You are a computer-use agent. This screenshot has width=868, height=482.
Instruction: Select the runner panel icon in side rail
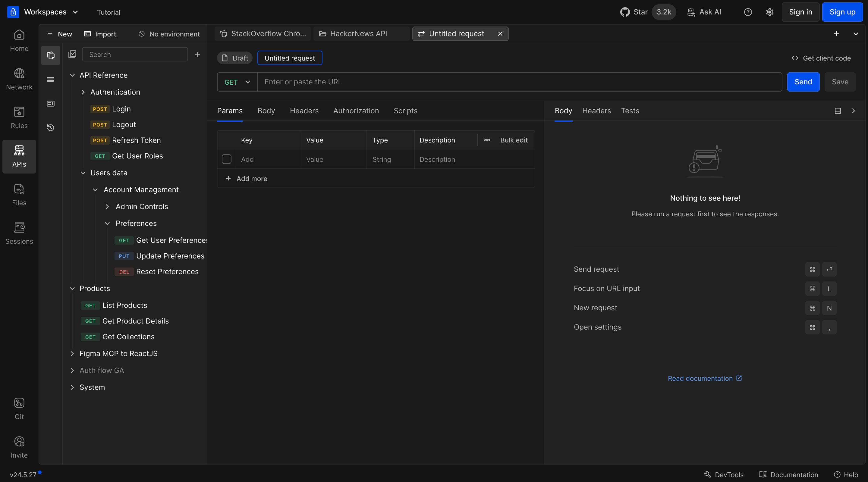point(51,103)
